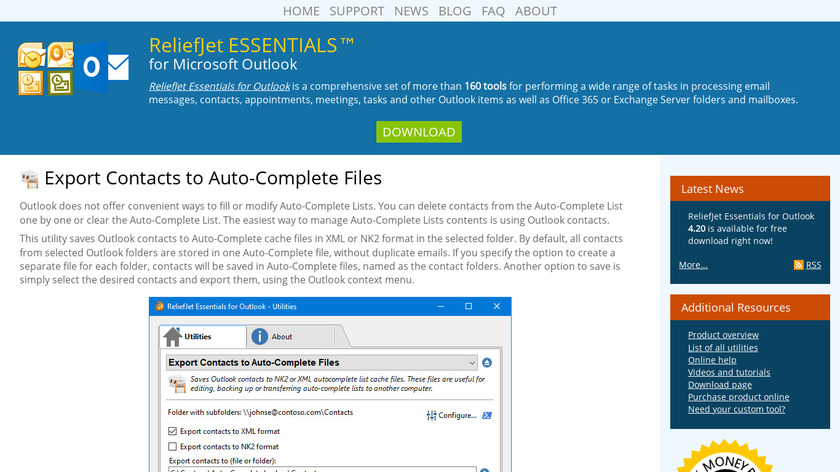Maximize the ReliefJet Utilities window

pyautogui.click(x=468, y=306)
